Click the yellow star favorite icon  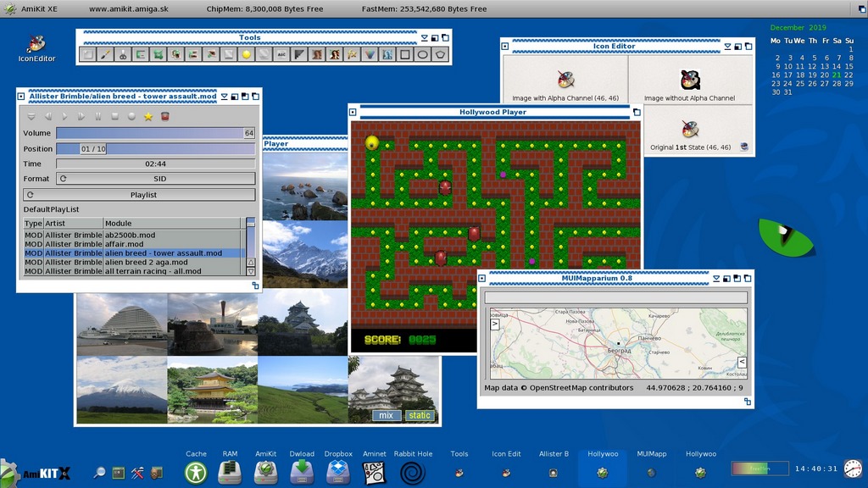coord(148,116)
